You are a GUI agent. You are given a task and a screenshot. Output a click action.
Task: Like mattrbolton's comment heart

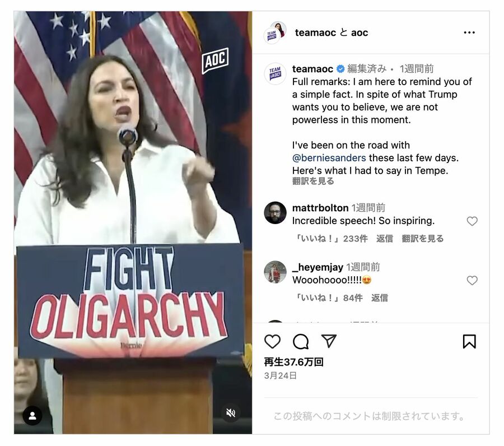pos(472,221)
